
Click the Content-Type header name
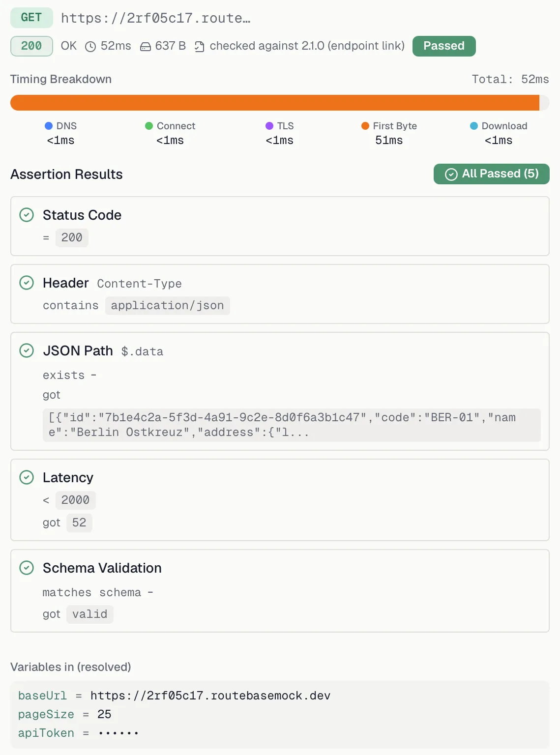pos(139,284)
